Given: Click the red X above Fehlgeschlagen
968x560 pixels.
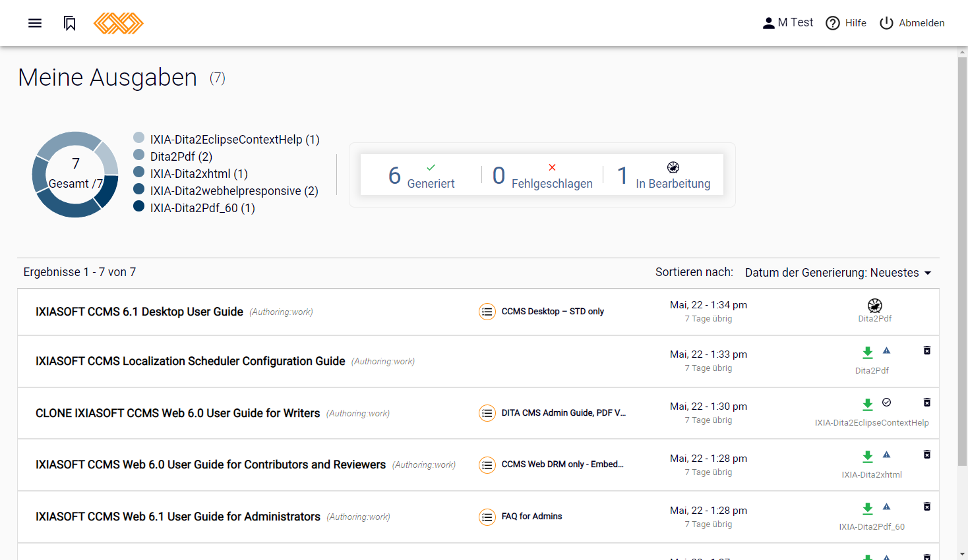Looking at the screenshot, I should click(x=552, y=167).
